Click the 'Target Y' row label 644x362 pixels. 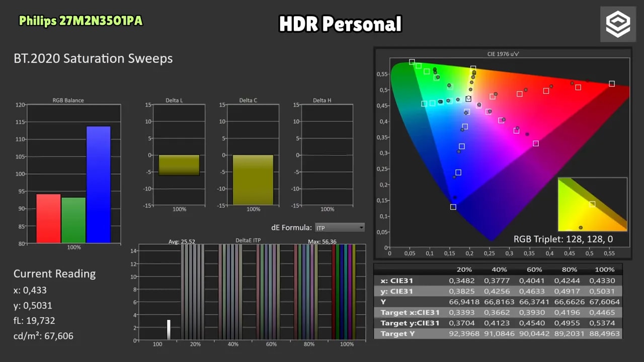pyautogui.click(x=397, y=333)
